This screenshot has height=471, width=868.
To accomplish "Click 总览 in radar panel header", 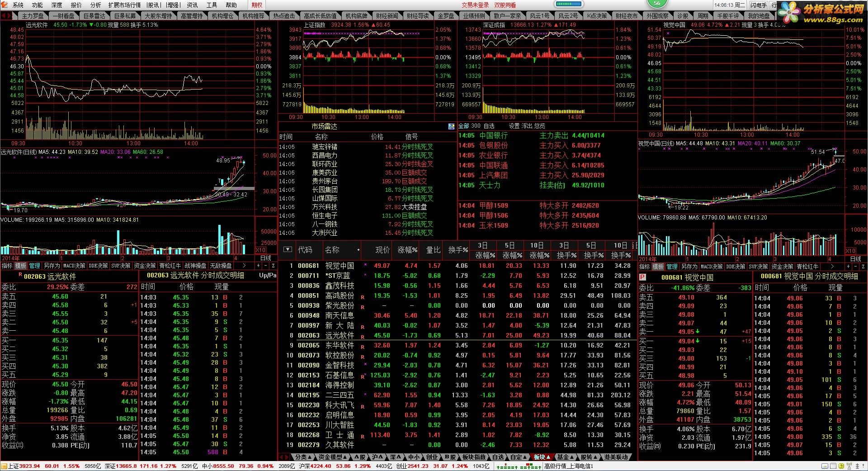I will [x=539, y=126].
